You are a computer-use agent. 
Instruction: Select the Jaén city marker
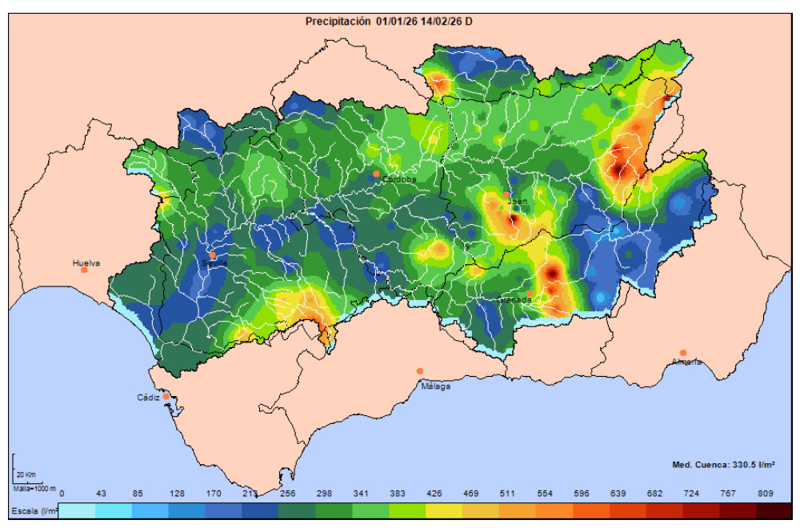click(506, 194)
